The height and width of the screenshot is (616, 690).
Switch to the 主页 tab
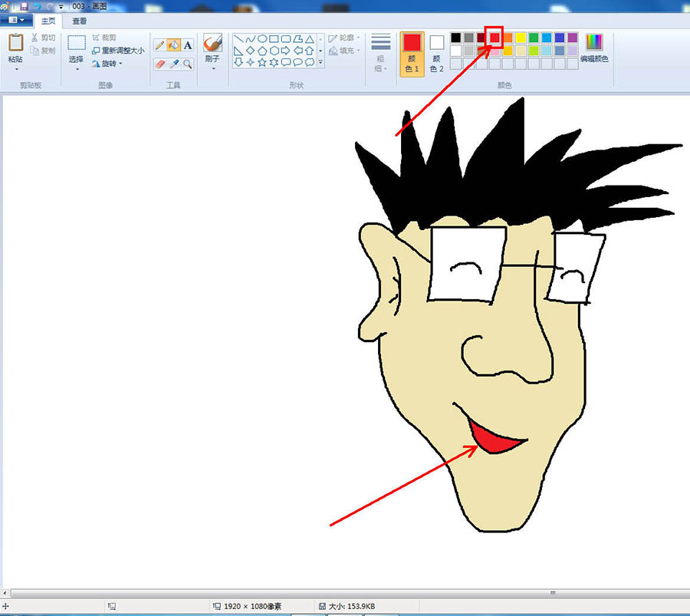click(48, 21)
